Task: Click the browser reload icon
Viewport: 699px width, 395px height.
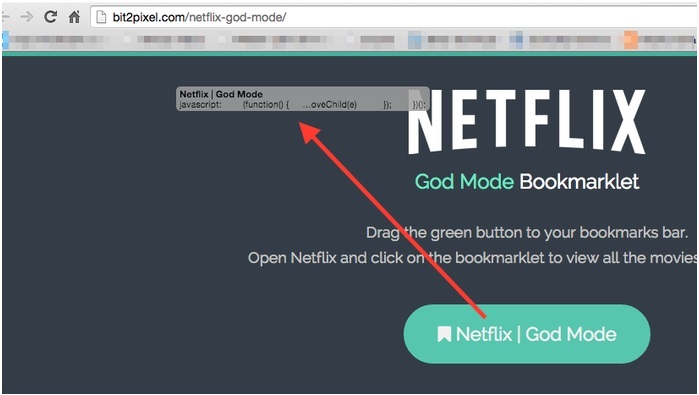Action: pos(50,17)
